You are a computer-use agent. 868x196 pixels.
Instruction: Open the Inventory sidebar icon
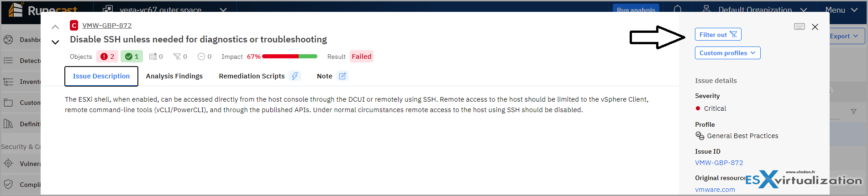[8, 82]
